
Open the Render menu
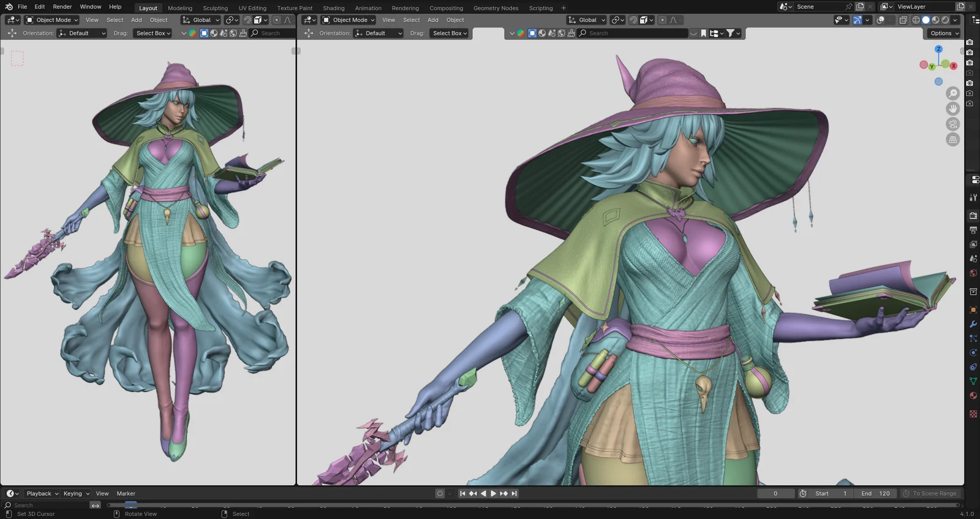[62, 7]
